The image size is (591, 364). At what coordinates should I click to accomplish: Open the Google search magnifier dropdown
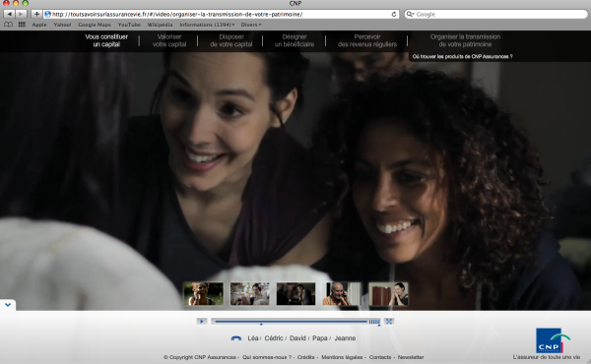[x=410, y=14]
